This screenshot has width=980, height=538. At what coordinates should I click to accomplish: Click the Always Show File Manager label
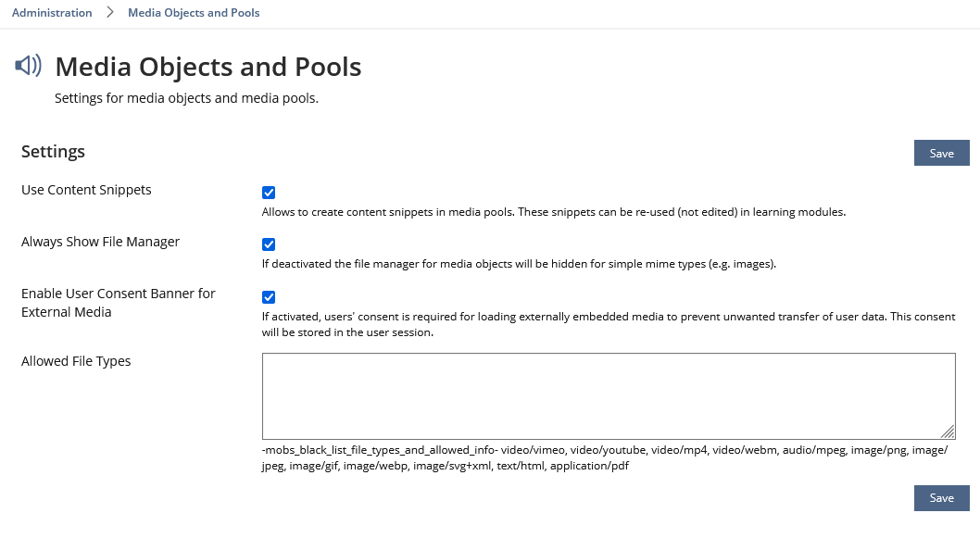tap(100, 242)
